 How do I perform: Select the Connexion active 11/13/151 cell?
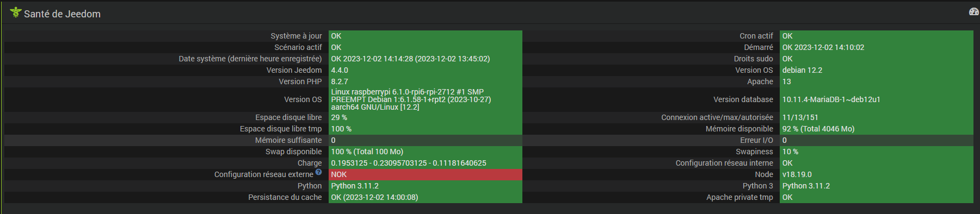(x=877, y=117)
